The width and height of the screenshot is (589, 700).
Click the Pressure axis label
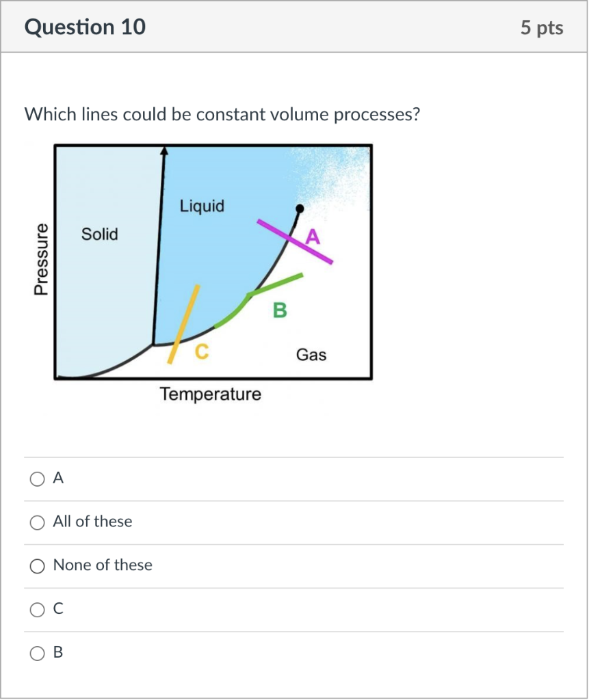coord(41,258)
